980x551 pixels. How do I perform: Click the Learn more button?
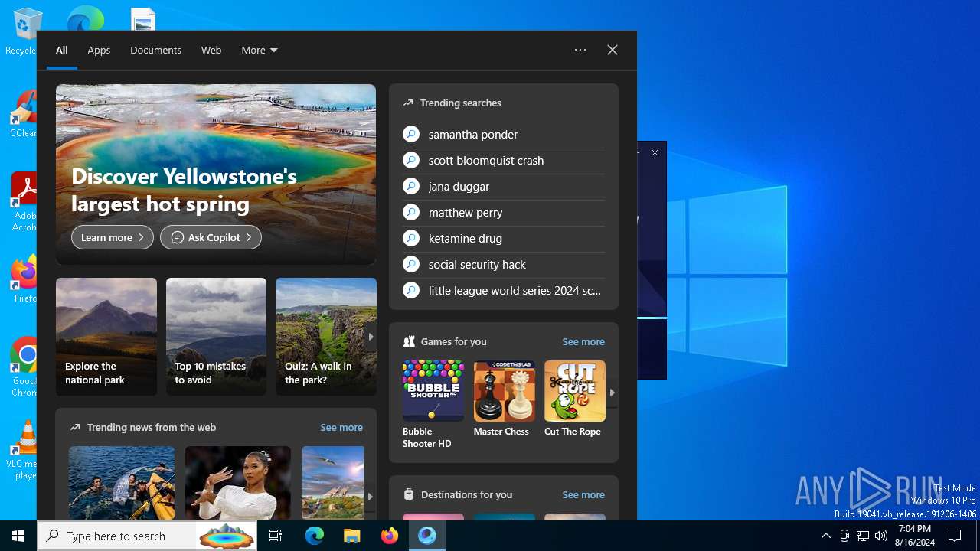point(113,237)
